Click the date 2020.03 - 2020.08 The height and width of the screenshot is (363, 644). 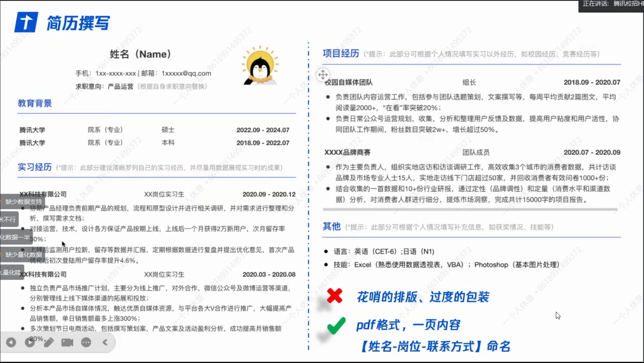(x=269, y=274)
